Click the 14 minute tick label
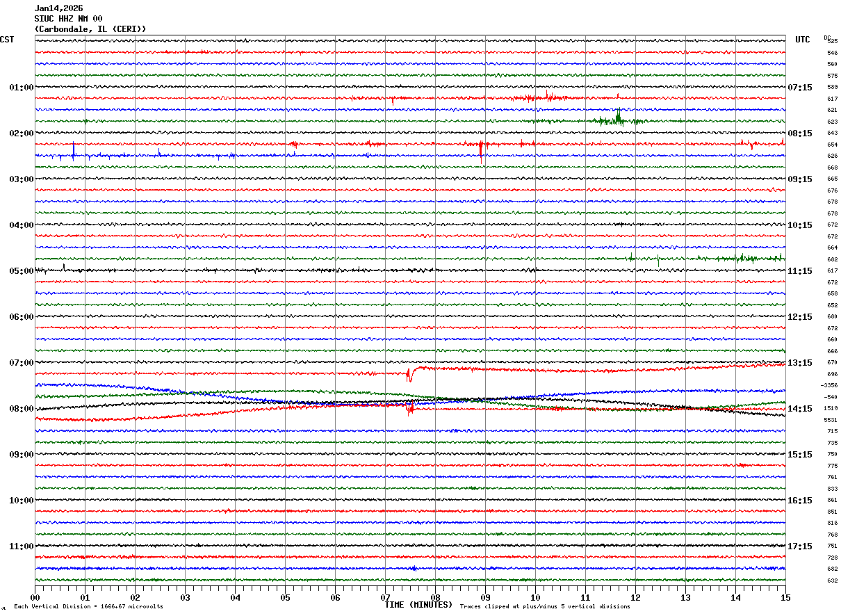 736,597
